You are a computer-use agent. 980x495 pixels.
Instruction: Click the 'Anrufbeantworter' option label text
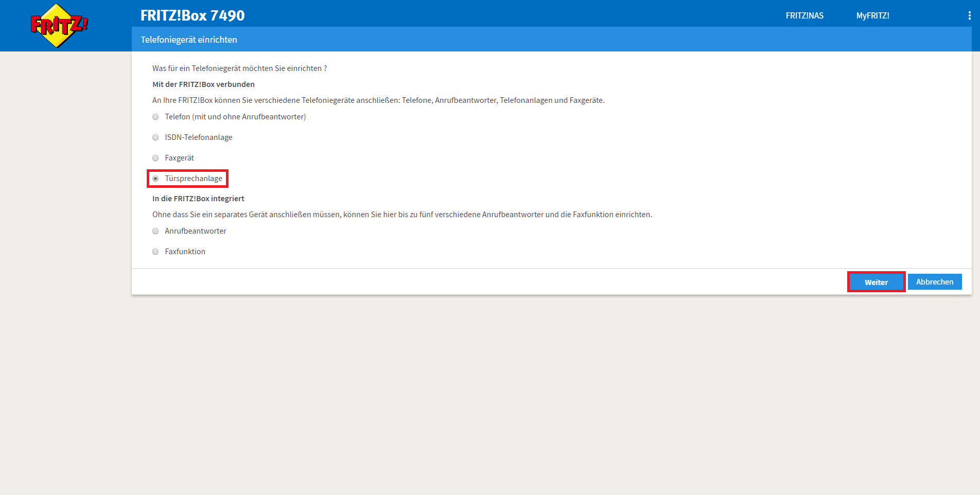tap(195, 231)
